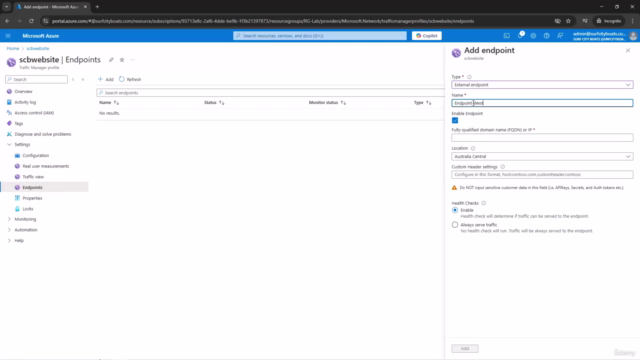
Task: Open portal settings gear
Action: [533, 36]
